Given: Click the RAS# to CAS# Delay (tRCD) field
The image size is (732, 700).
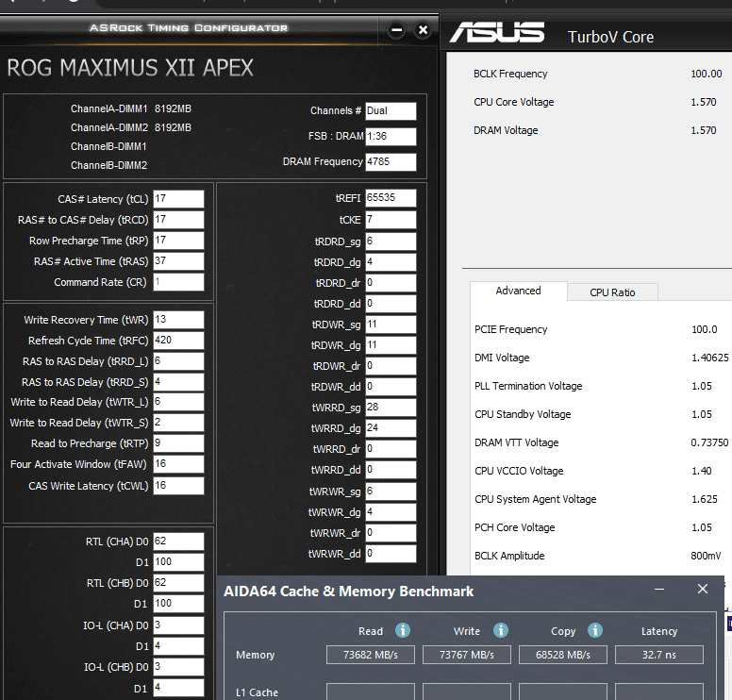Looking at the screenshot, I should click(x=179, y=220).
